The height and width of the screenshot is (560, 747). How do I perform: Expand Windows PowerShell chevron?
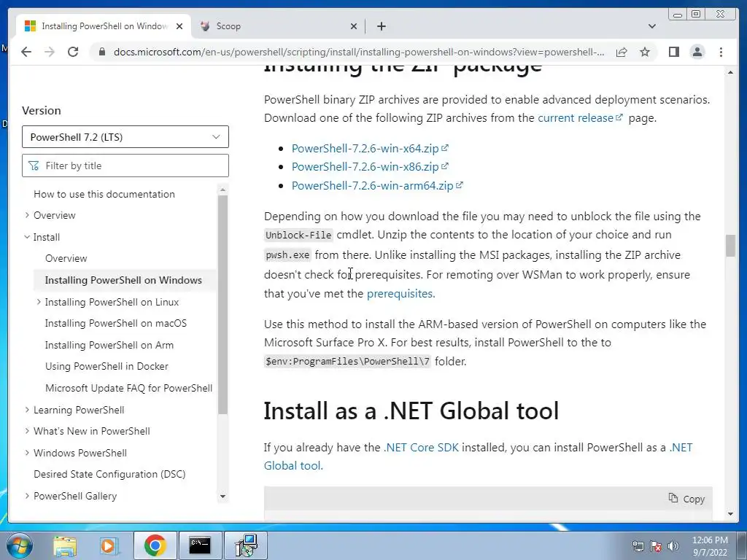[27, 453]
